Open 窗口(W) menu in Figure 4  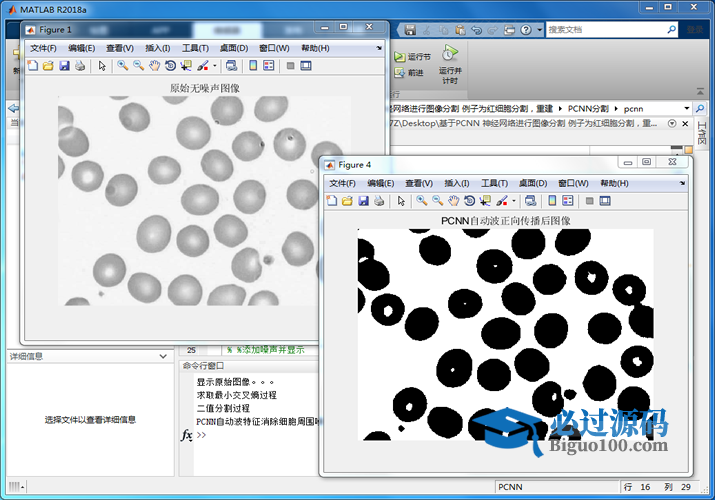(573, 183)
